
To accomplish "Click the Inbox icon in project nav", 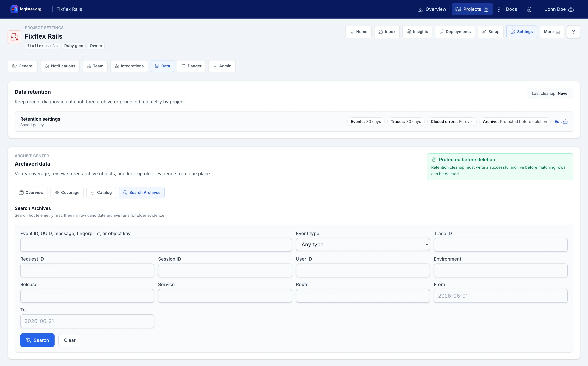I will [x=381, y=32].
